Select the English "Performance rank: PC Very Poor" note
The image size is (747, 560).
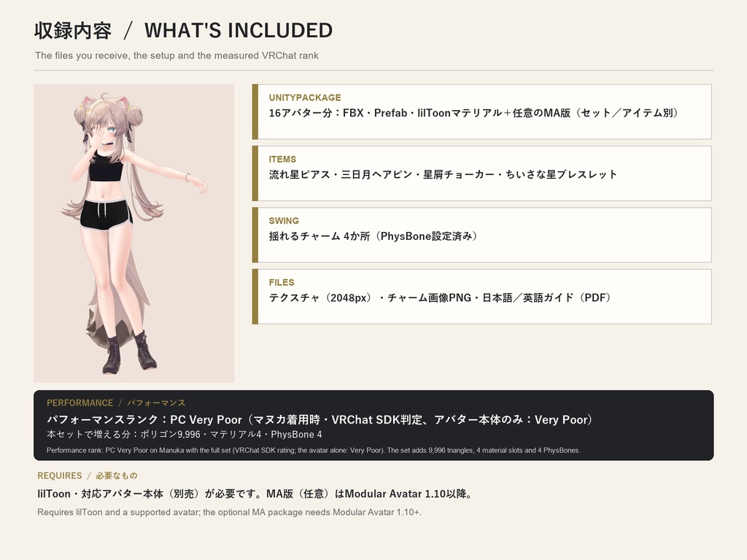tap(314, 450)
